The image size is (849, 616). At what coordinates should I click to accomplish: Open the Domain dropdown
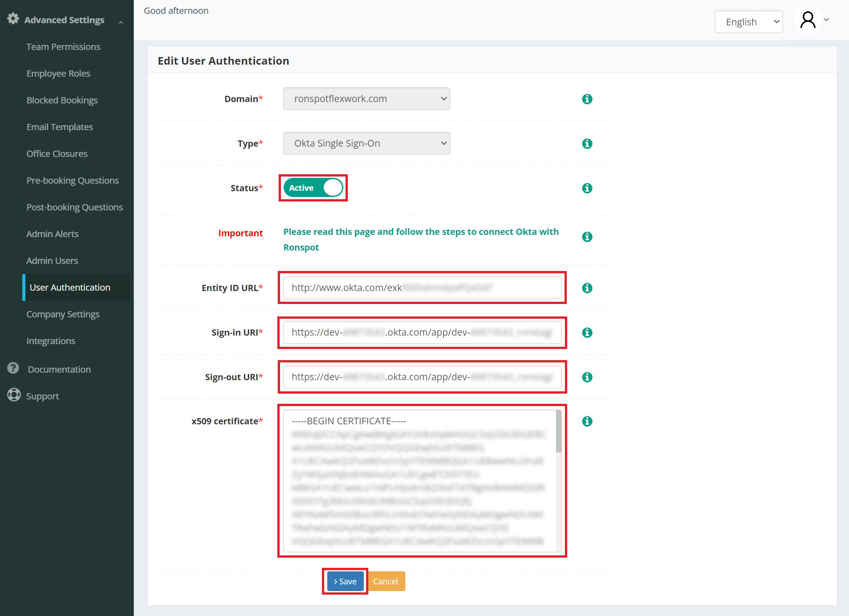366,99
